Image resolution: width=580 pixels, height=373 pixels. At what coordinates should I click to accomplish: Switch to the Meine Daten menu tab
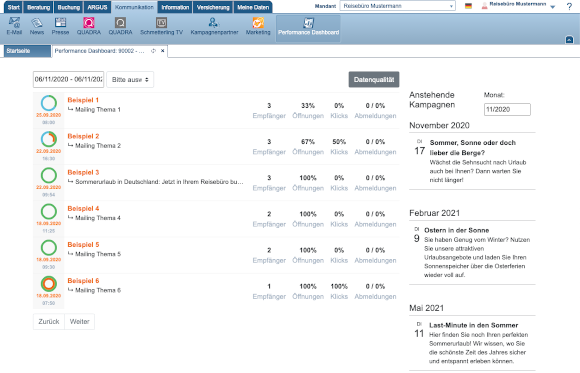click(x=253, y=7)
